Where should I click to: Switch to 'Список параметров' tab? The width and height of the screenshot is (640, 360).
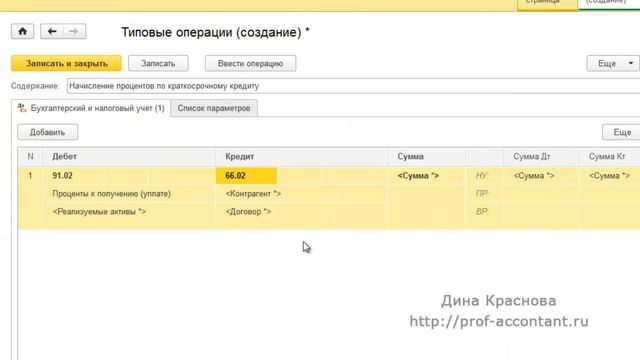[x=214, y=108]
